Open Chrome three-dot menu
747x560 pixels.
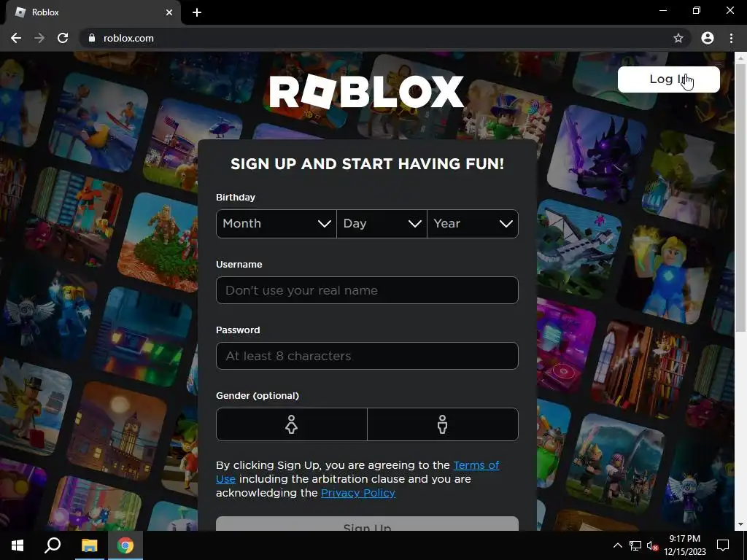731,38
